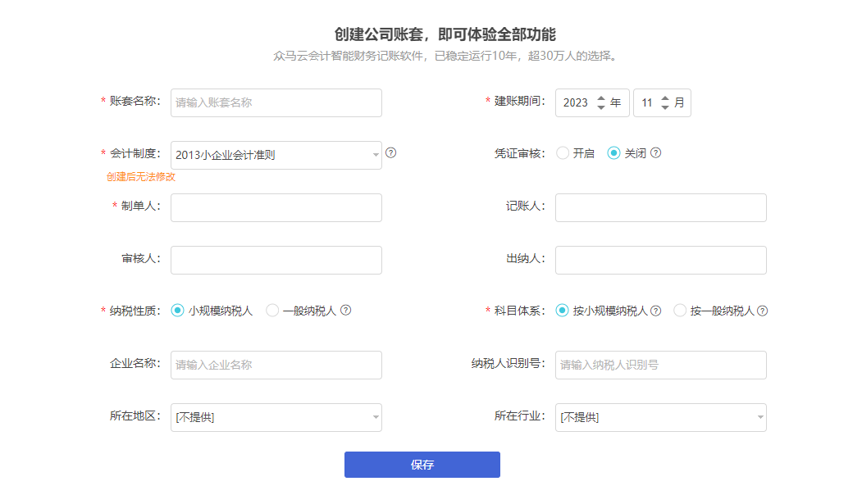Choose 按一般纳税人 for 科目体系
Image resolution: width=862 pixels, height=504 pixels.
point(680,311)
